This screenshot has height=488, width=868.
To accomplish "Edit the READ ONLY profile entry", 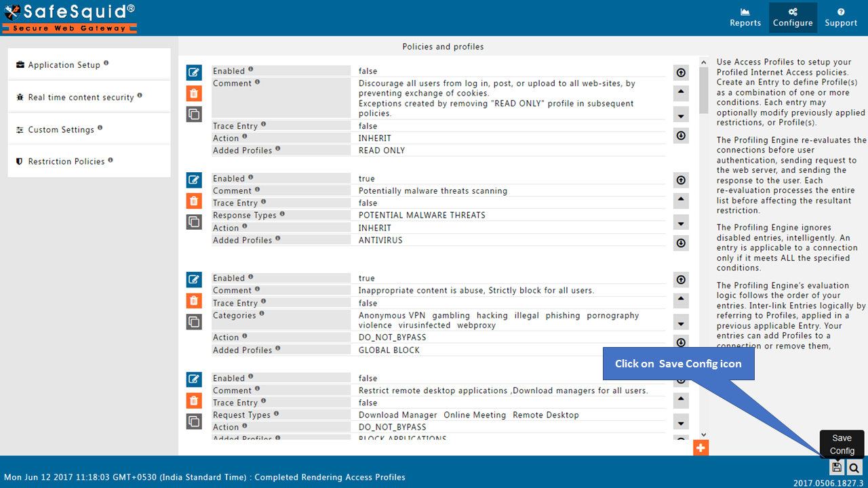I will pos(194,72).
